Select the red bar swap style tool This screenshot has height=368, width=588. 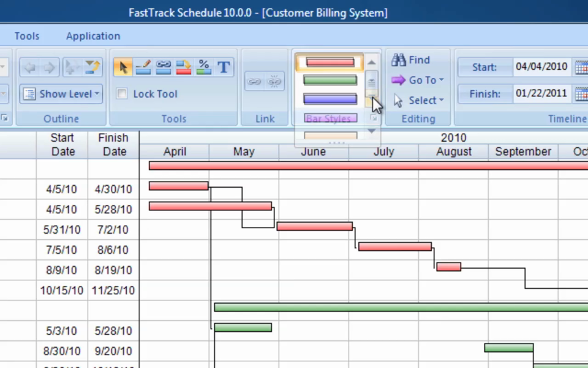coord(184,67)
